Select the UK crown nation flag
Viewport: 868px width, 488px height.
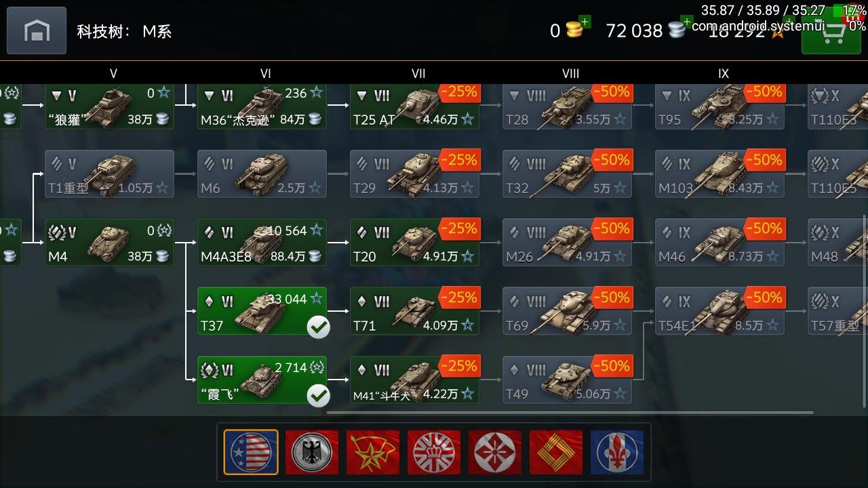(x=434, y=452)
